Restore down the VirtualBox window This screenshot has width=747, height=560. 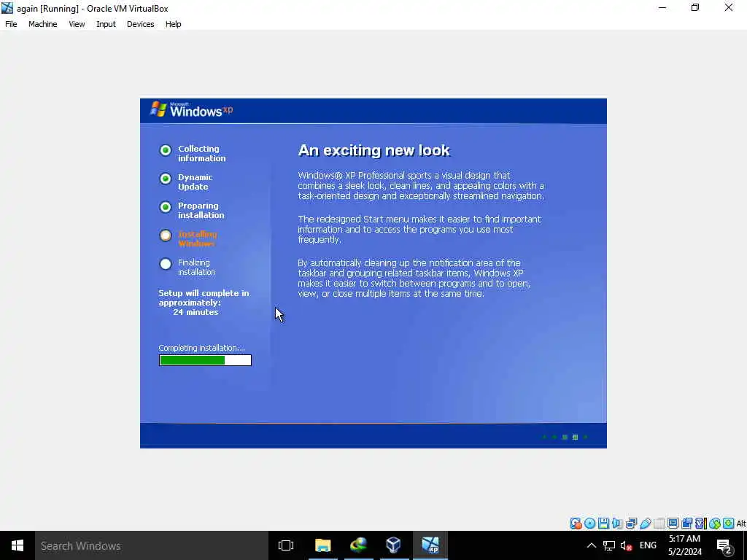coord(695,7)
